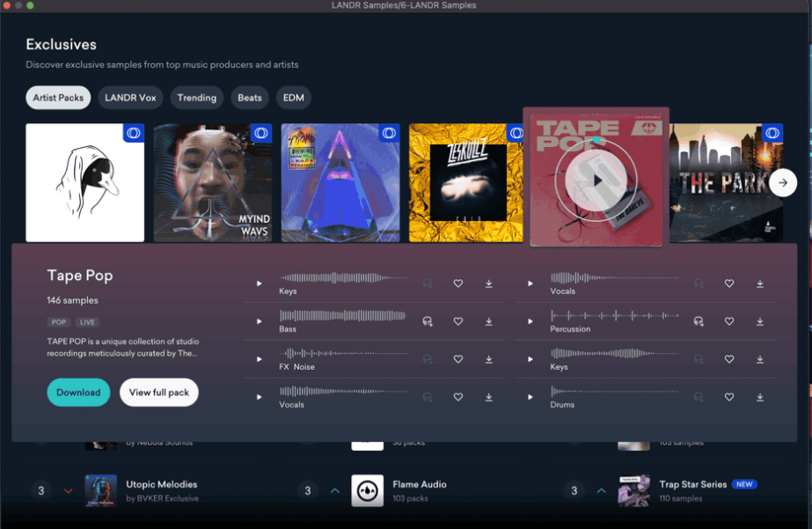Seek within the Percussion waveform
Viewport: 812px width, 529px height.
click(614, 315)
